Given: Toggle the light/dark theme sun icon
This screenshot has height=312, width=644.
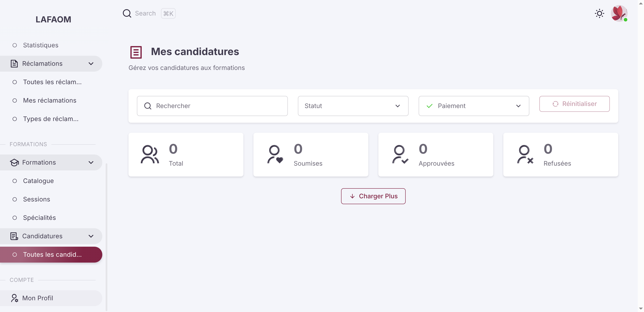Looking at the screenshot, I should (599, 13).
